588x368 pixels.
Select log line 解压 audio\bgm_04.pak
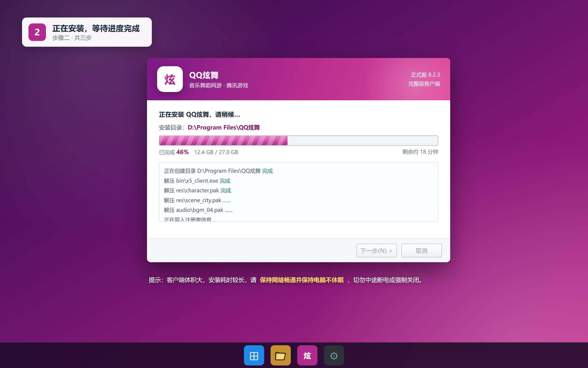198,210
